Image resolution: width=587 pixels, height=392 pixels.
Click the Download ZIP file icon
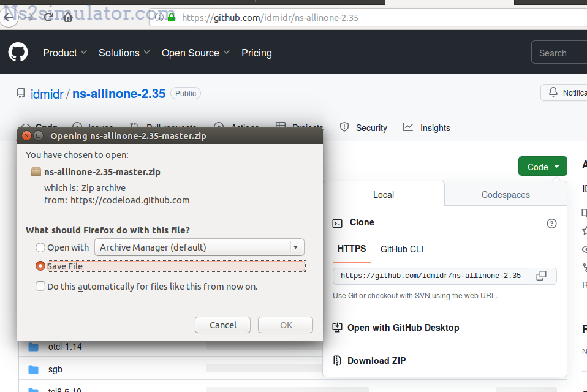pos(337,361)
